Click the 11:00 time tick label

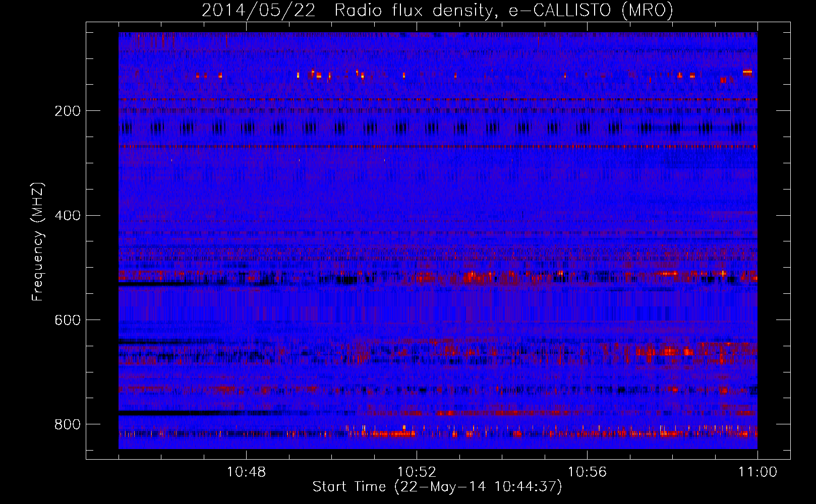pos(757,472)
